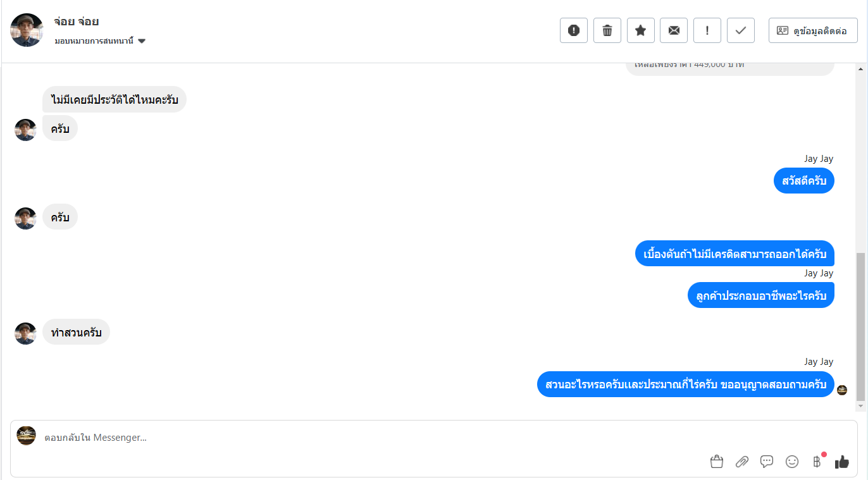868x480 pixels.
Task: Click the contact name จ่อย จ่อย
Action: (x=77, y=22)
